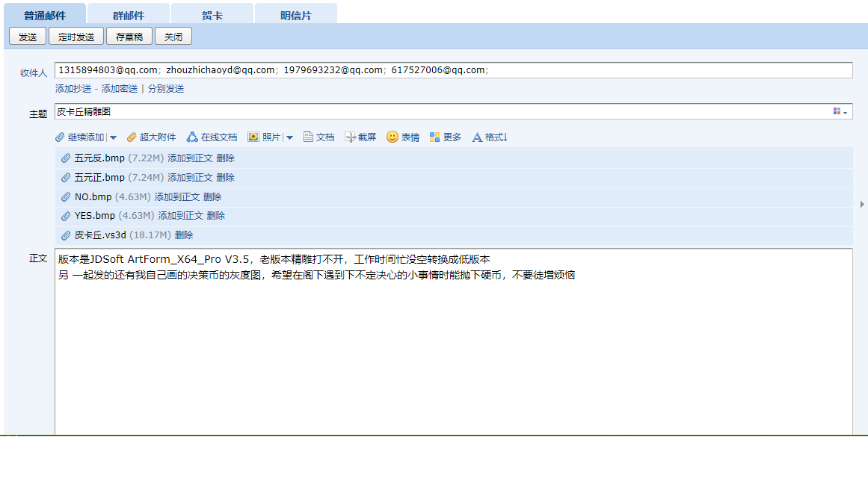Click in the 主题 subject field
This screenshot has height=484, width=868.
[x=453, y=112]
